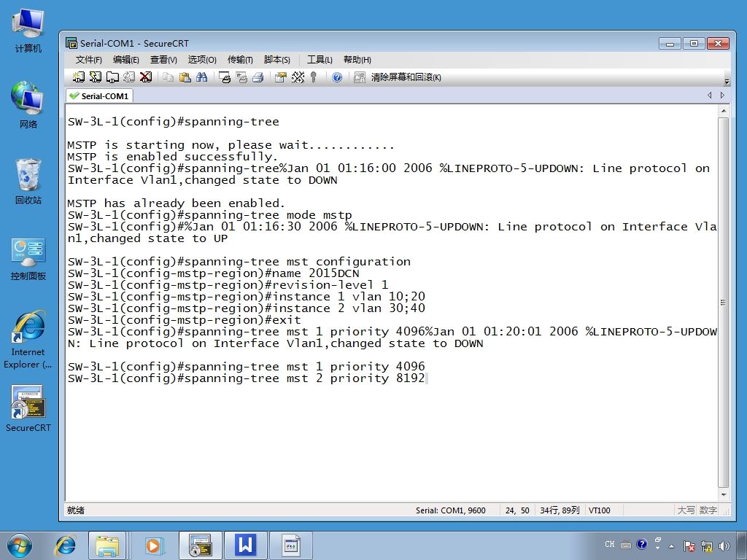This screenshot has height=560, width=747.
Task: Click the Connect in Tab toolbar icon
Action: click(112, 77)
